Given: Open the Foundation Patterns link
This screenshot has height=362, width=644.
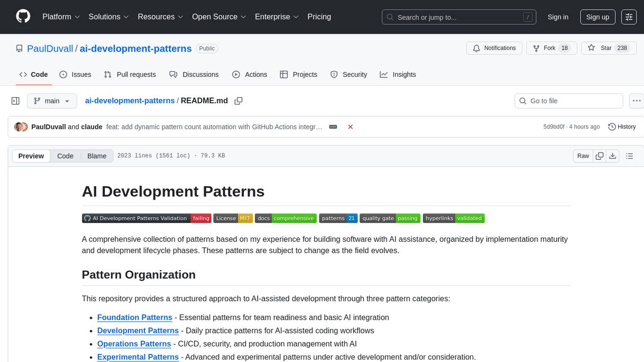Looking at the screenshot, I should [x=134, y=317].
